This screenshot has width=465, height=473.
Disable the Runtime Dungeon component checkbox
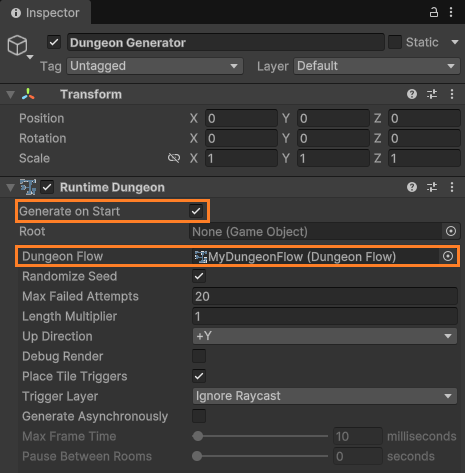coord(47,187)
